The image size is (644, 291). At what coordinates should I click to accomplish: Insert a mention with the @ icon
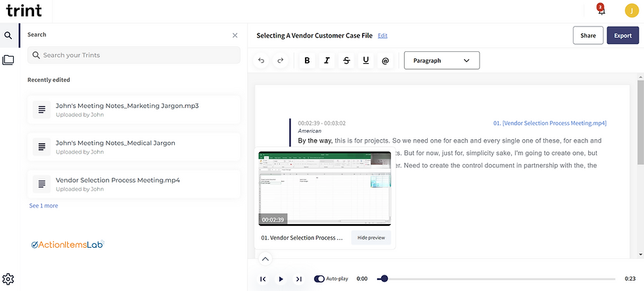(x=385, y=60)
